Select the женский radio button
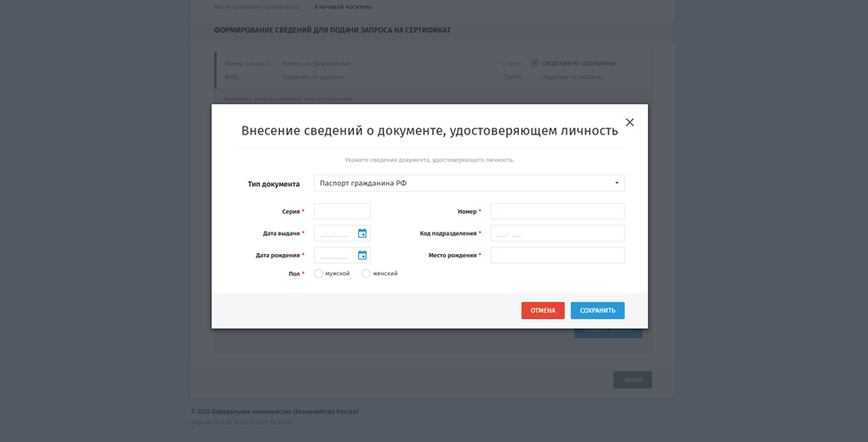The image size is (868, 442). [x=366, y=274]
